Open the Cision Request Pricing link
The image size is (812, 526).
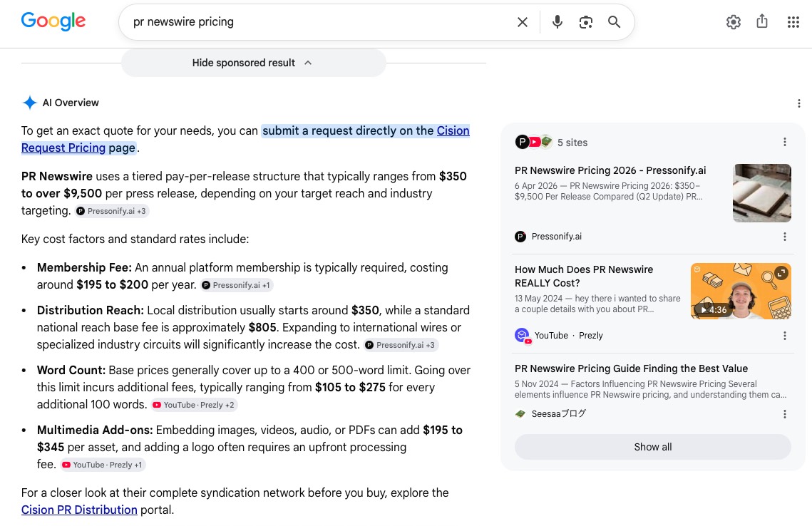coord(245,139)
